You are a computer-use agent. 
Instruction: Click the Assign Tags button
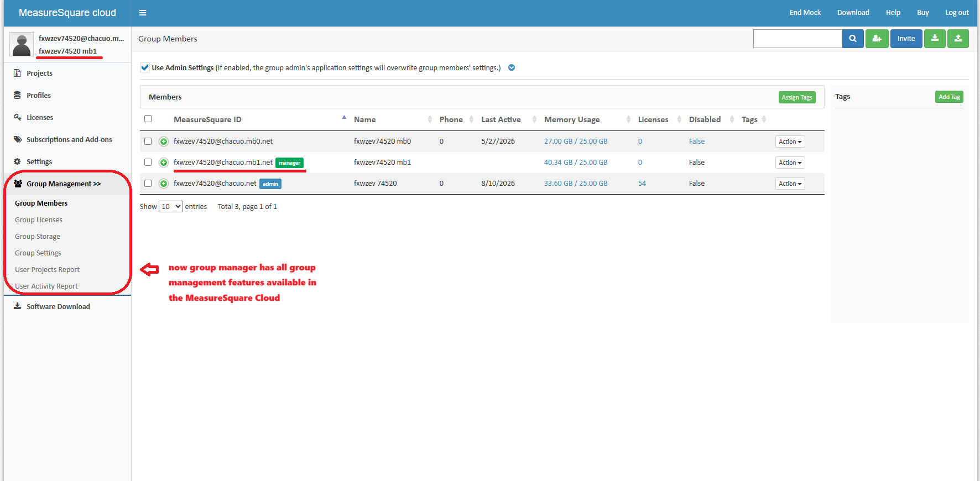[797, 97]
